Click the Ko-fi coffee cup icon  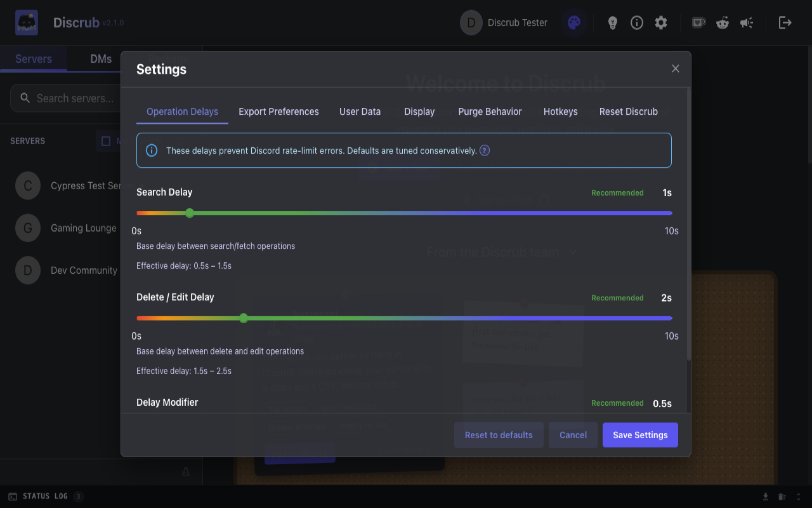698,23
